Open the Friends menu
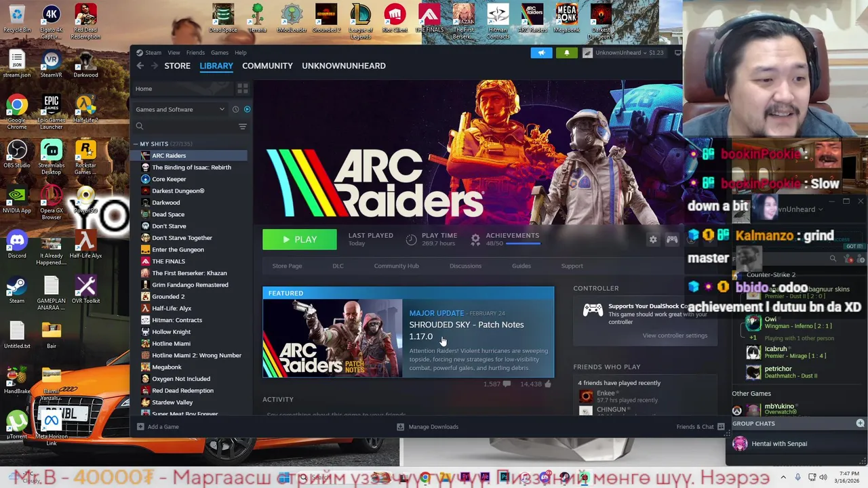The image size is (868, 488). (x=195, y=52)
